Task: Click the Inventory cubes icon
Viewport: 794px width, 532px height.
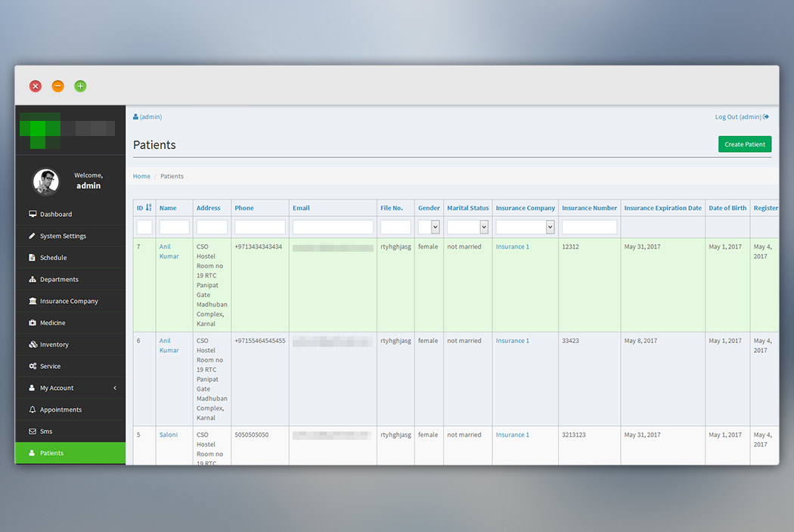Action: (x=33, y=344)
